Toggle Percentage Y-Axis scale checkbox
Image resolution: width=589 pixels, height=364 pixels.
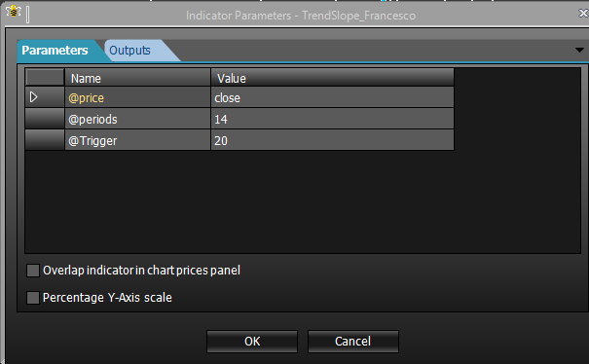(33, 298)
